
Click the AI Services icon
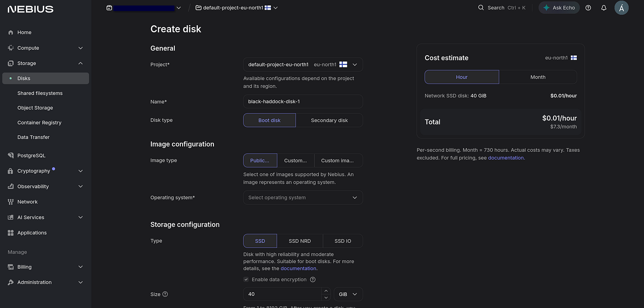pos(11,217)
